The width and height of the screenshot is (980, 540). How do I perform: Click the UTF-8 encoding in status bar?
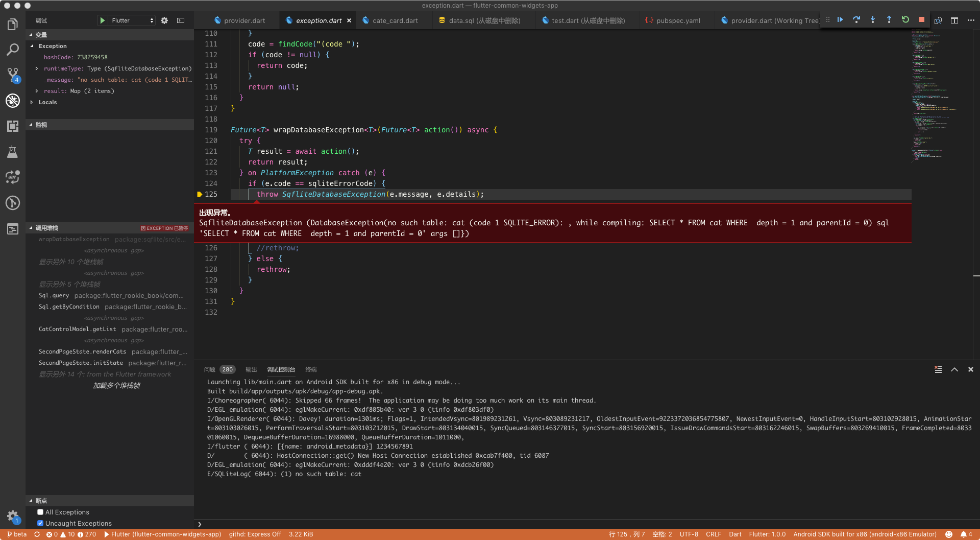click(x=689, y=534)
